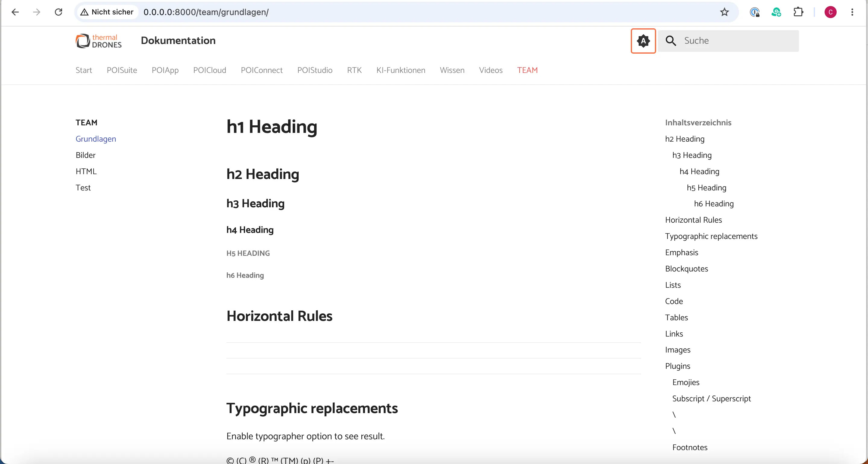
Task: Click the Nicht sicher security warning
Action: [x=107, y=12]
